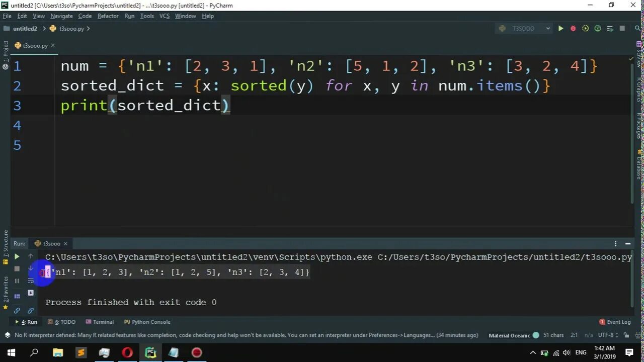This screenshot has width=644, height=362.
Task: Close the t3sooo run tab
Action: coord(65,243)
